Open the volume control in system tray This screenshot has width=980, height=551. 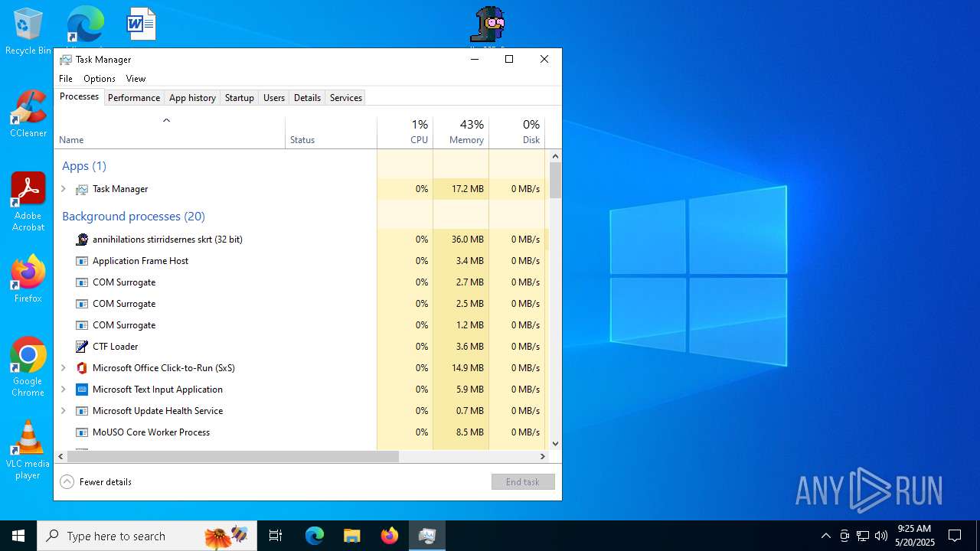click(x=881, y=536)
